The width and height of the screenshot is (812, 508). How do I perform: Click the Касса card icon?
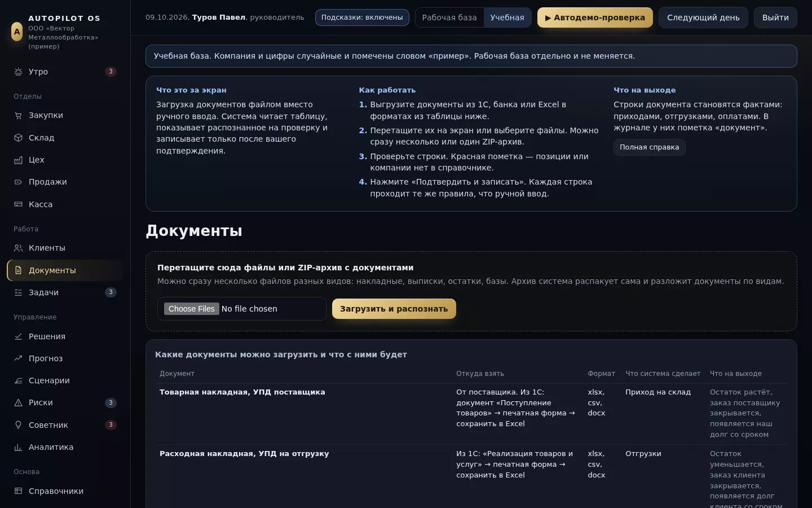18,204
